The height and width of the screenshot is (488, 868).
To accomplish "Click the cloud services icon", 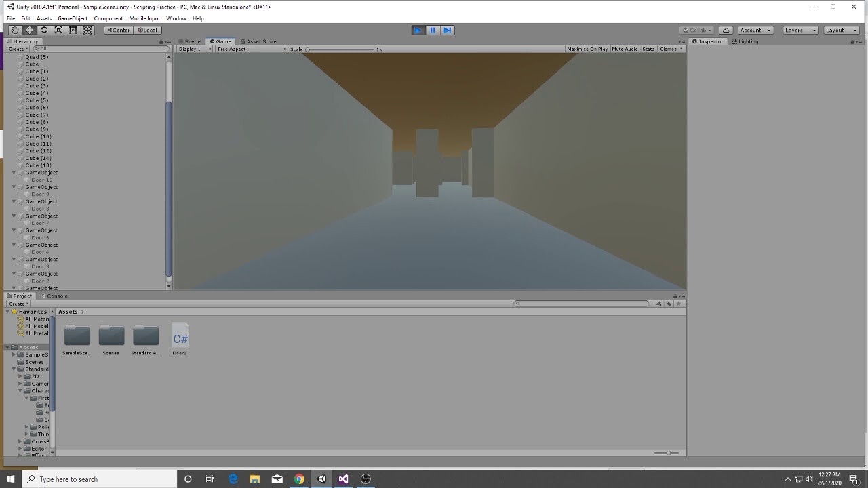I will point(725,30).
